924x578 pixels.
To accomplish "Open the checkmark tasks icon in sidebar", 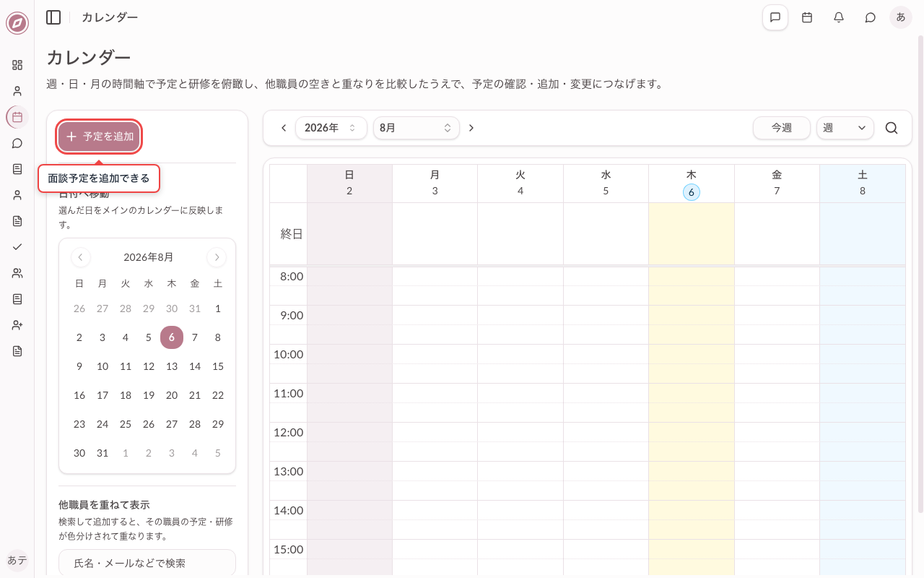I will pyautogui.click(x=17, y=247).
